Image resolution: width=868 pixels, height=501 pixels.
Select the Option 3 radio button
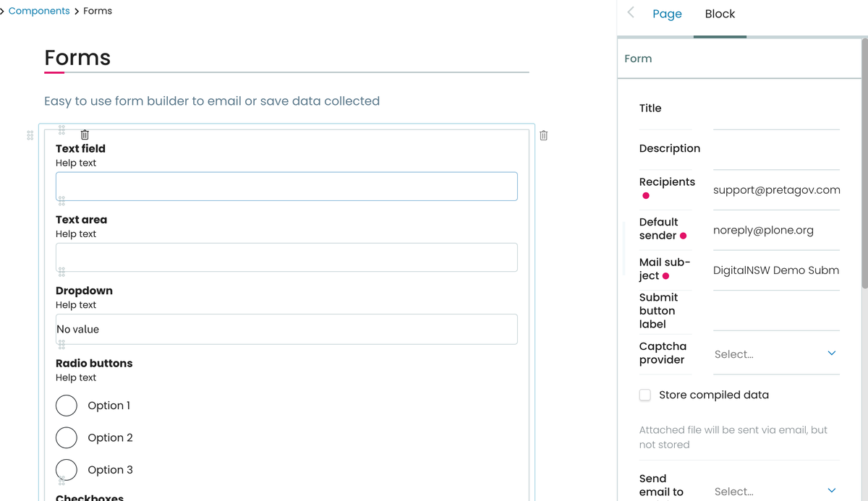pos(67,469)
